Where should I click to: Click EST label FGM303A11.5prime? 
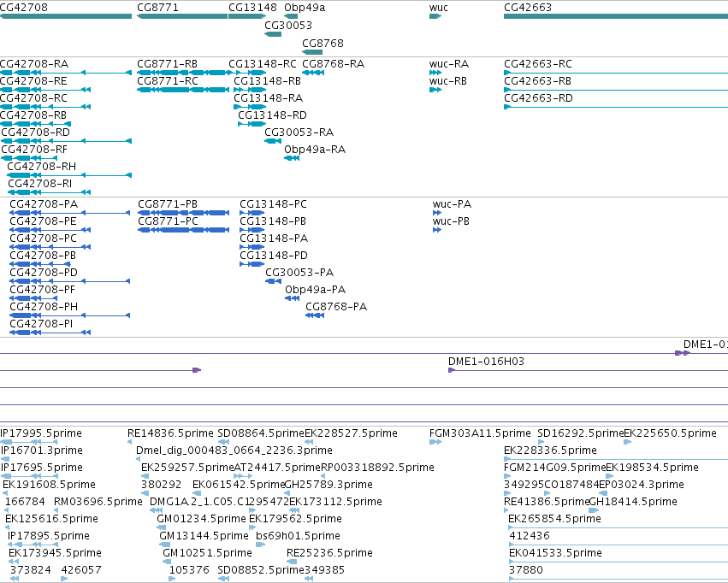(480, 433)
